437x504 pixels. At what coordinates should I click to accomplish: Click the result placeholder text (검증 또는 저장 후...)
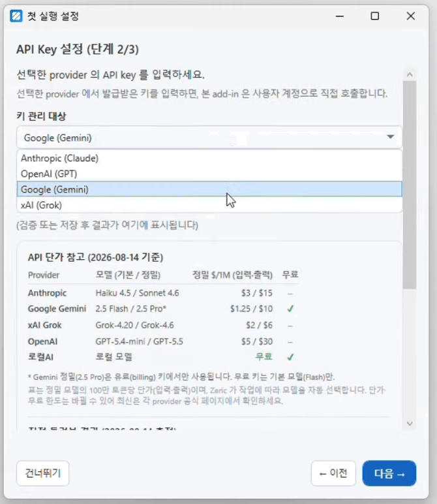coord(107,225)
